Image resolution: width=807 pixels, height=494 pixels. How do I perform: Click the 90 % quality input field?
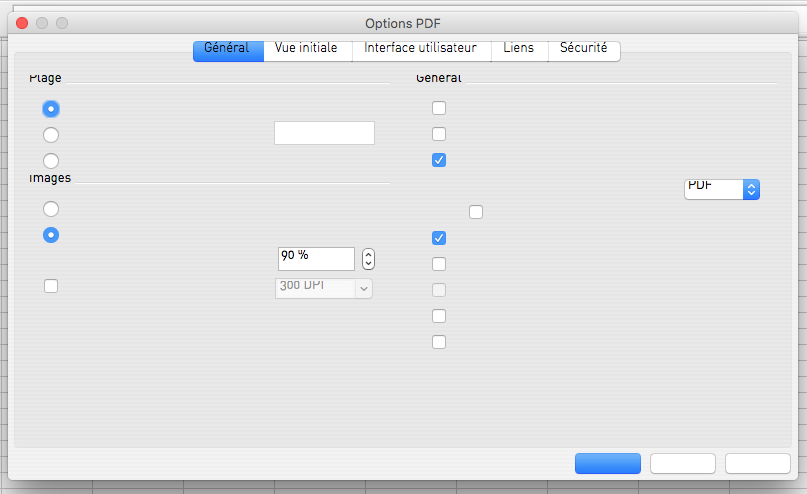coord(316,259)
